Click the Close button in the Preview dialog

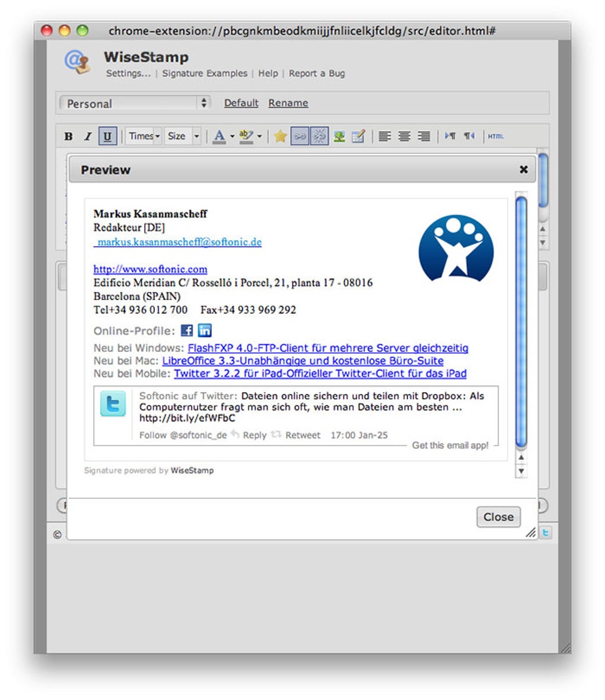click(x=498, y=517)
